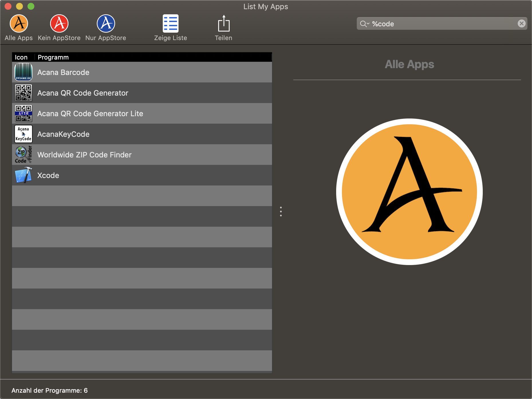
Task: Select the Acana Barcode app icon
Action: pos(23,72)
